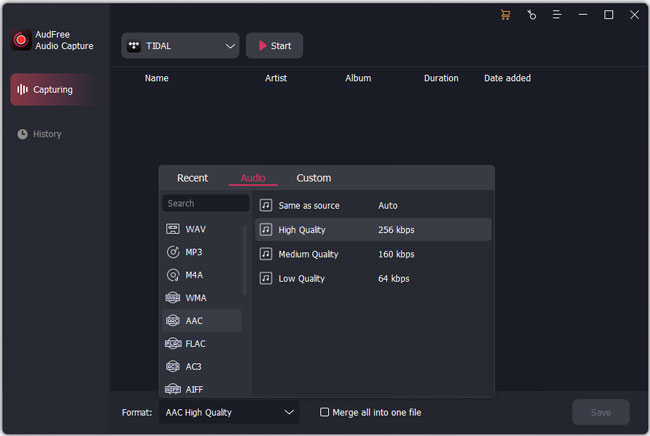This screenshot has height=436, width=650.
Task: Click the Duration column header
Action: pyautogui.click(x=441, y=78)
